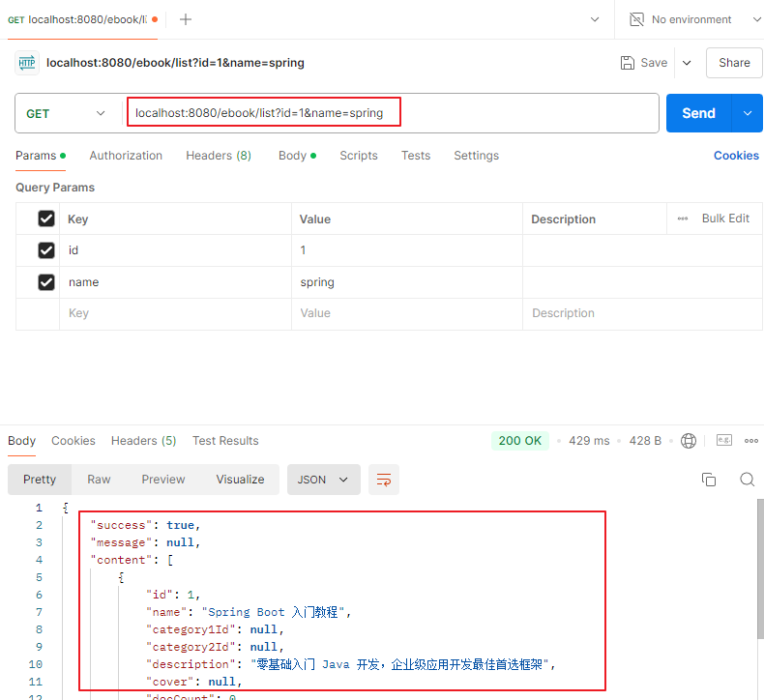Click the empty Key placeholder cell
The width and height of the screenshot is (764, 700).
coord(175,313)
